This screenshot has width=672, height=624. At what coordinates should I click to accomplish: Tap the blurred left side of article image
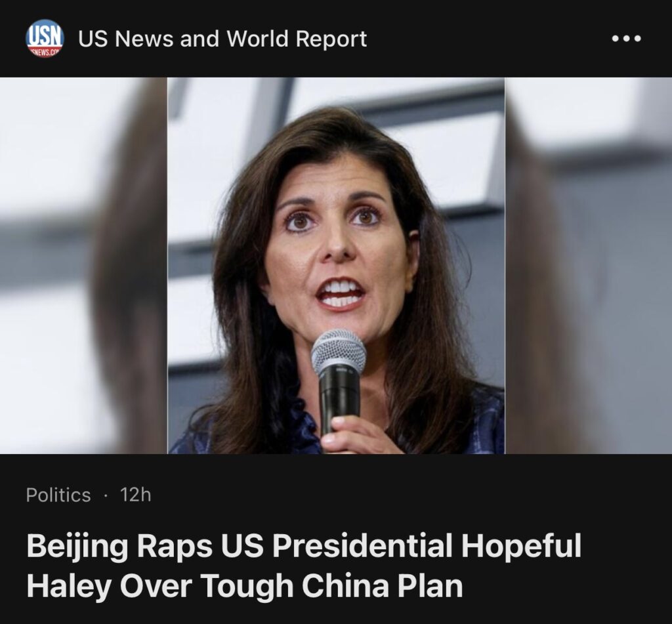(83, 265)
